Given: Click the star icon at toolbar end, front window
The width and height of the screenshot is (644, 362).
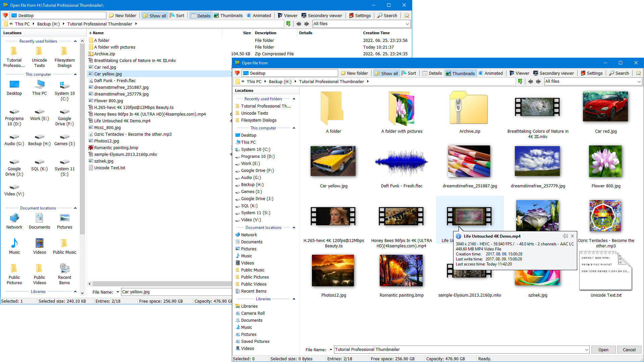Looking at the screenshot, I should (x=638, y=73).
